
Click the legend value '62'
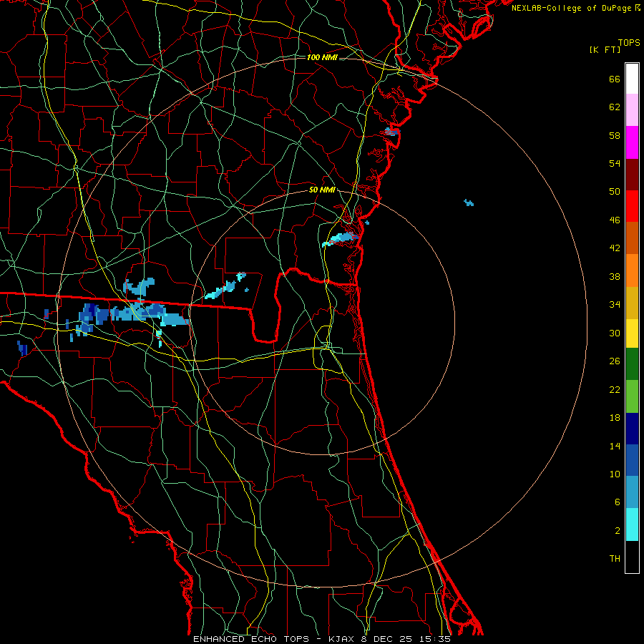[615, 107]
